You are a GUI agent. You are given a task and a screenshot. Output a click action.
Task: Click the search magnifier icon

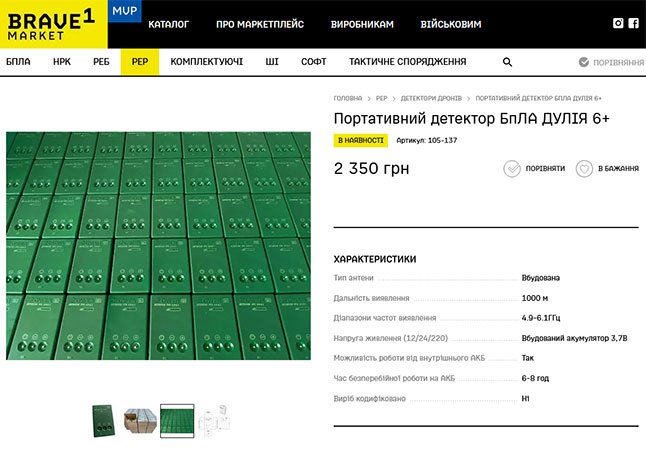507,62
